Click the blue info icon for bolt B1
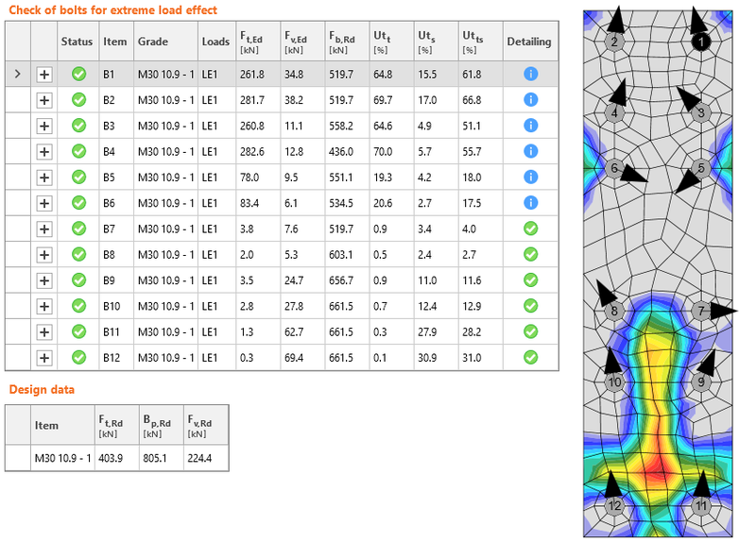The image size is (756, 542). pyautogui.click(x=530, y=74)
